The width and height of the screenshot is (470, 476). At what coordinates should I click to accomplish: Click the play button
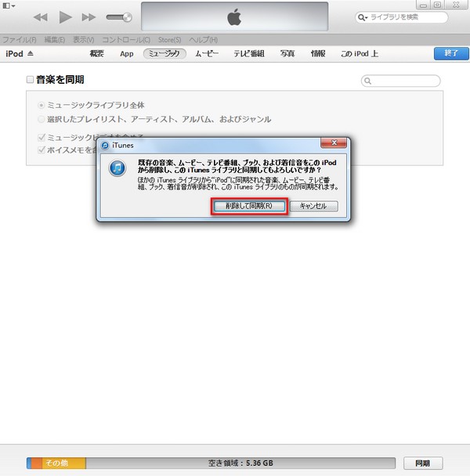click(x=65, y=17)
